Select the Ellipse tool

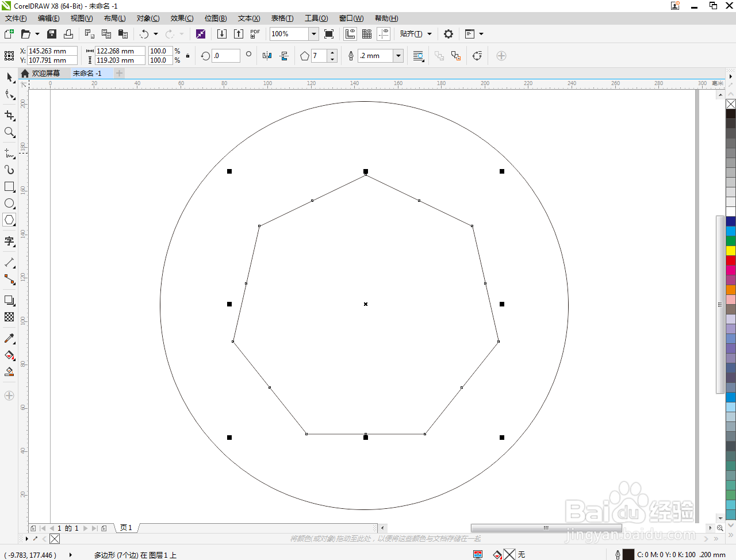[9, 204]
